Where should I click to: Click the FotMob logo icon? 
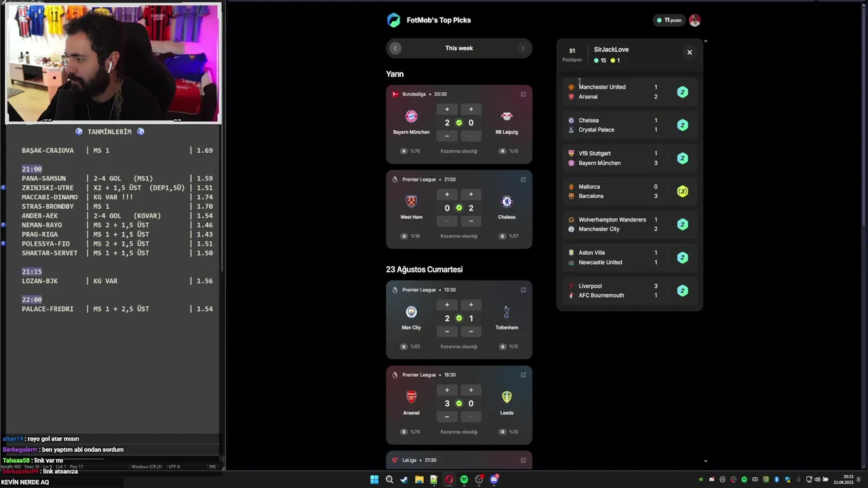pos(393,20)
